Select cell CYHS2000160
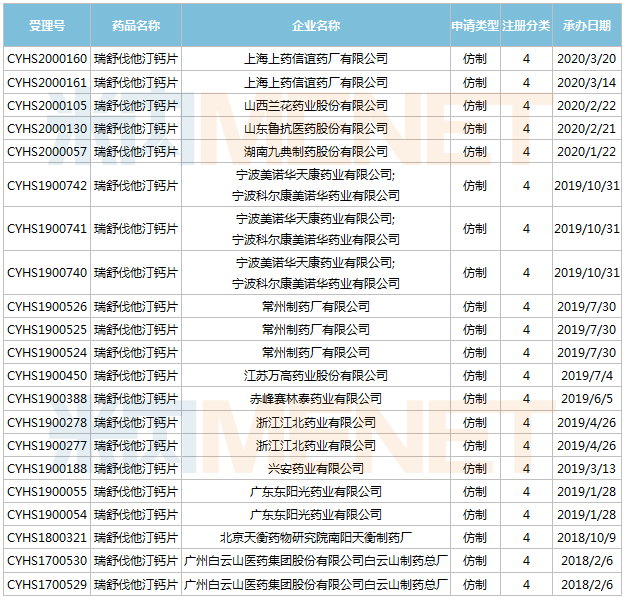Image resolution: width=626 pixels, height=600 pixels. (47, 59)
